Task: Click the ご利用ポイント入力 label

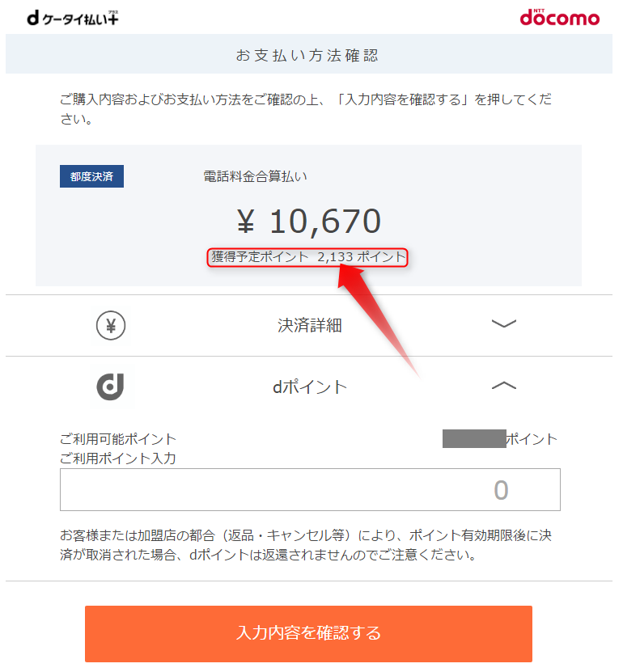Action: click(118, 459)
